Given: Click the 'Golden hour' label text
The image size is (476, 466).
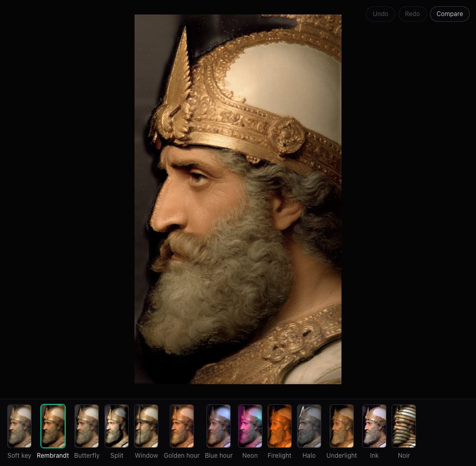Looking at the screenshot, I should (182, 455).
